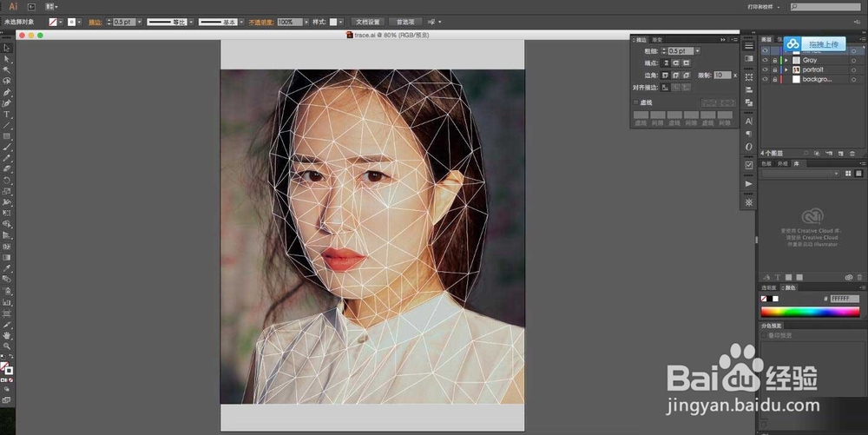Toggle visibility of the top layer
Screen dimensions: 868x435
tap(765, 50)
